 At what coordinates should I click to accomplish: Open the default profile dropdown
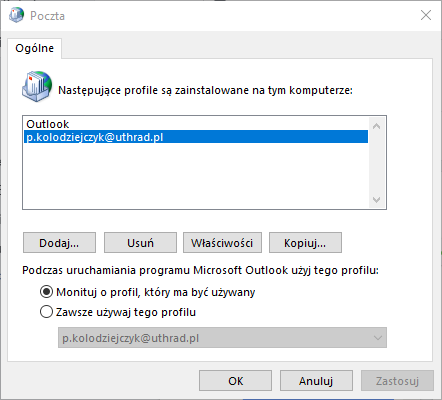click(x=222, y=338)
